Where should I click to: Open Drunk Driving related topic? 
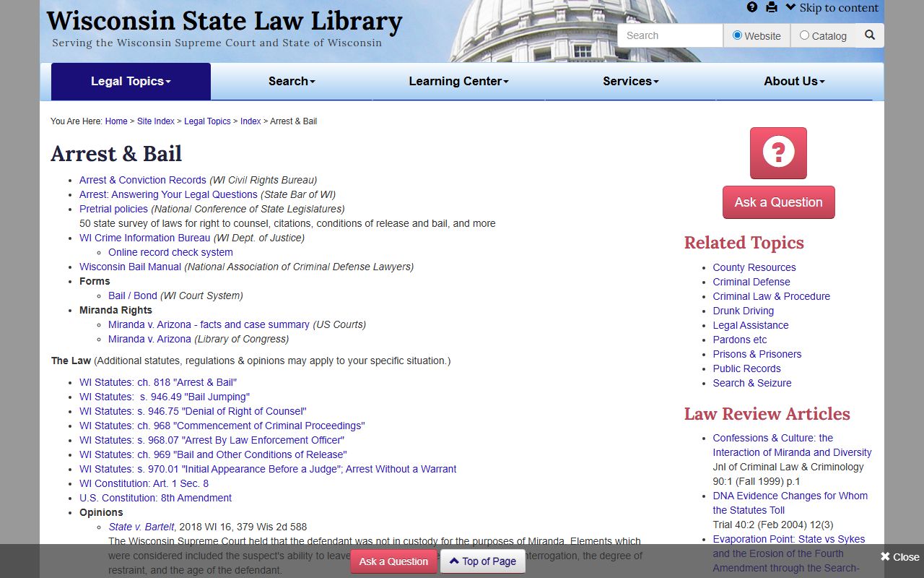744,311
